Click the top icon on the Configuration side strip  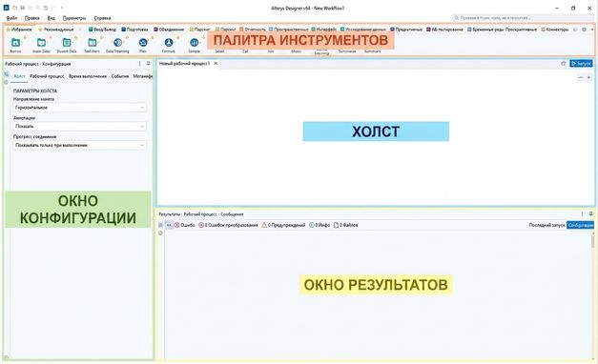point(6,74)
